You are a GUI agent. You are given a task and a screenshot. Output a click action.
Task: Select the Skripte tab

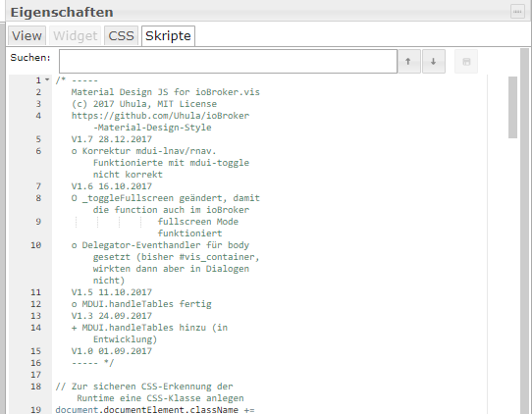click(168, 35)
